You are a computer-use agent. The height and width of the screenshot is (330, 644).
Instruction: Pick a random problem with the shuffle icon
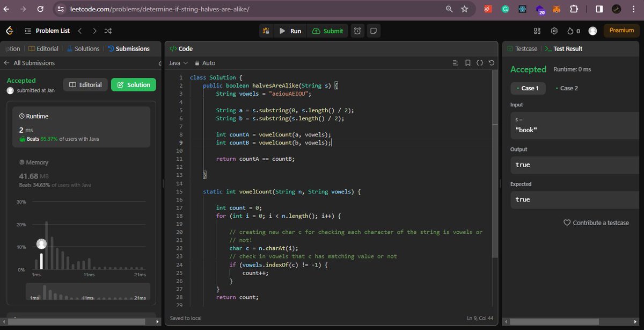[108, 31]
